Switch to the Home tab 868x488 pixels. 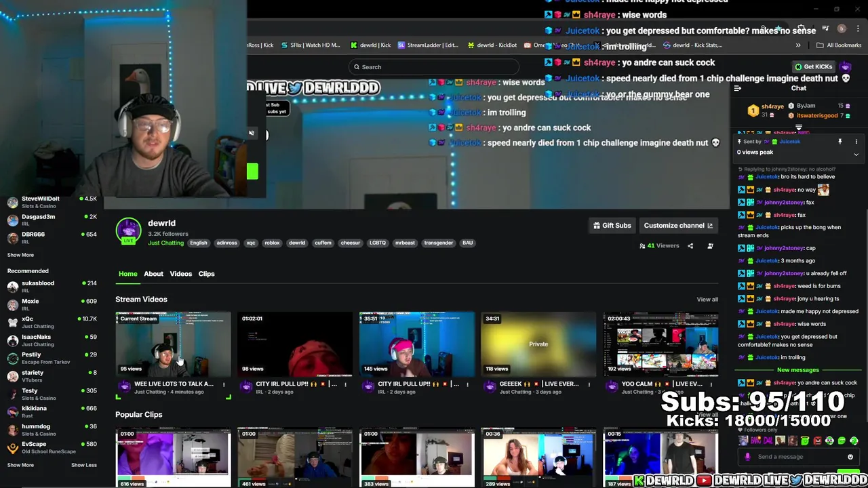coord(127,274)
